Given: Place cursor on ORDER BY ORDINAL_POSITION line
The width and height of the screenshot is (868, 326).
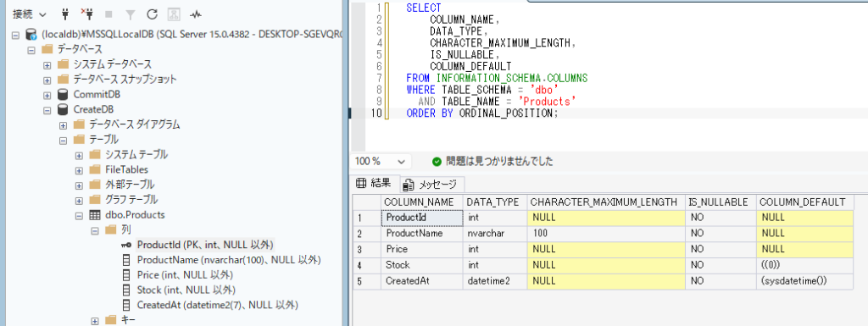Looking at the screenshot, I should tap(482, 113).
